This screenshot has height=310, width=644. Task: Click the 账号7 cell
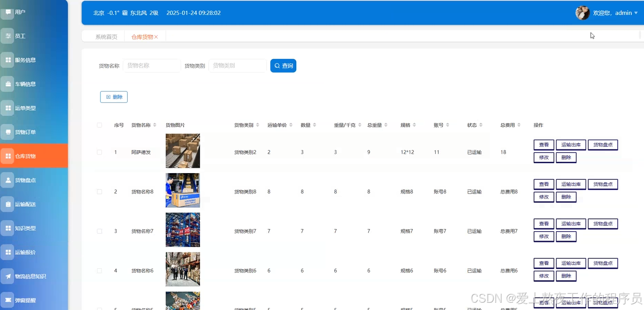point(440,231)
